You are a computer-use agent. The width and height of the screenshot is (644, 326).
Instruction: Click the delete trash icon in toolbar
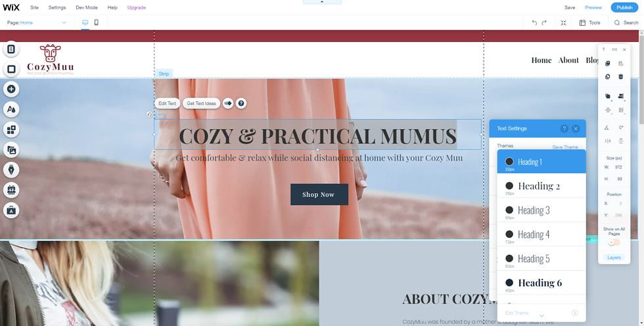(620, 77)
